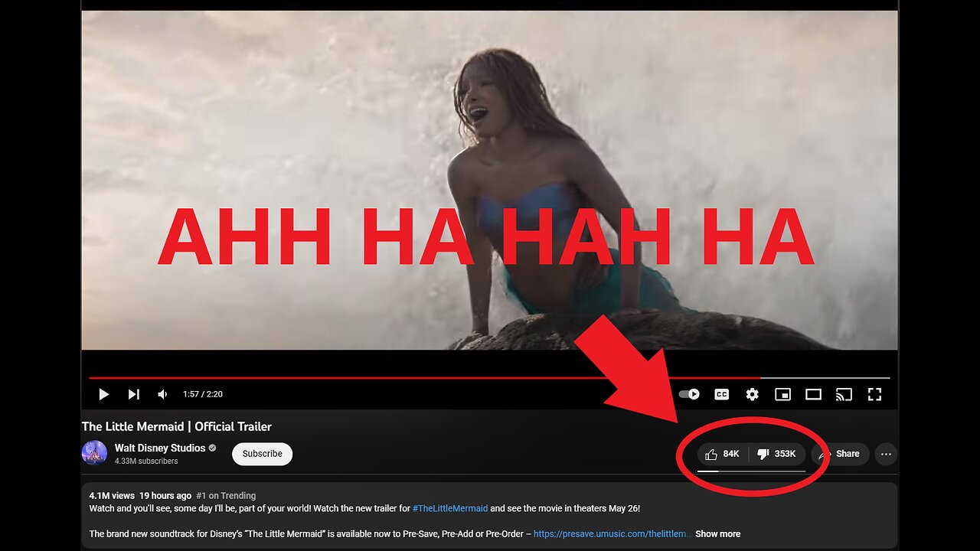
Task: Click the verified badge next to channel name
Action: point(213,448)
